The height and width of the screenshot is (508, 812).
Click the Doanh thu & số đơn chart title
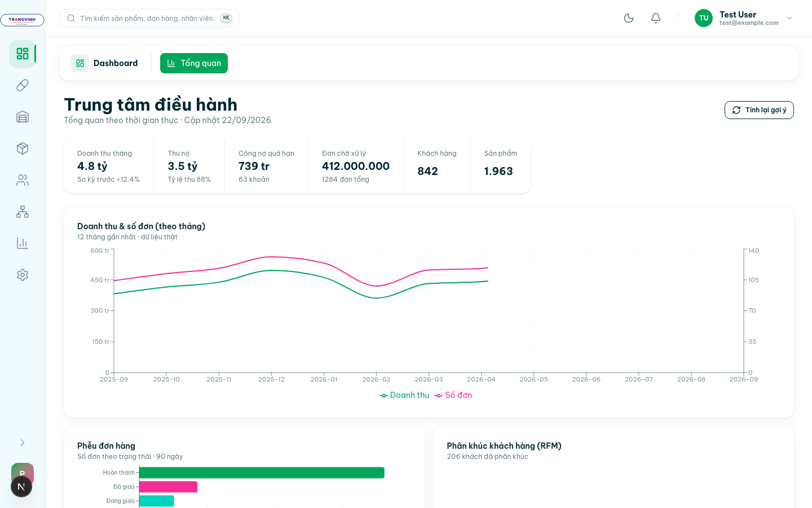(141, 226)
